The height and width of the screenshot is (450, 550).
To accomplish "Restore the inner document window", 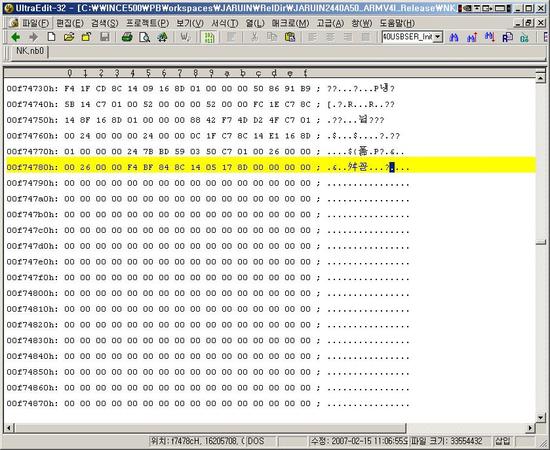I will [x=529, y=23].
